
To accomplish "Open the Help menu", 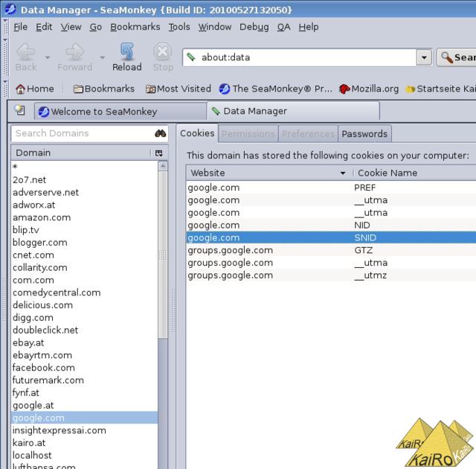I will 309,27.
